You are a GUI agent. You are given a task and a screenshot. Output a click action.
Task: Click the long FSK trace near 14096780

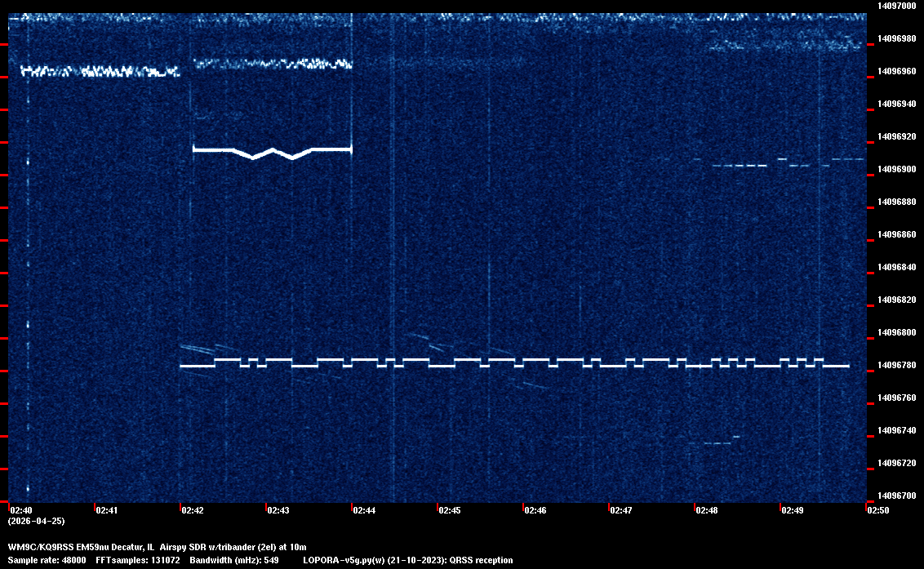(514, 363)
